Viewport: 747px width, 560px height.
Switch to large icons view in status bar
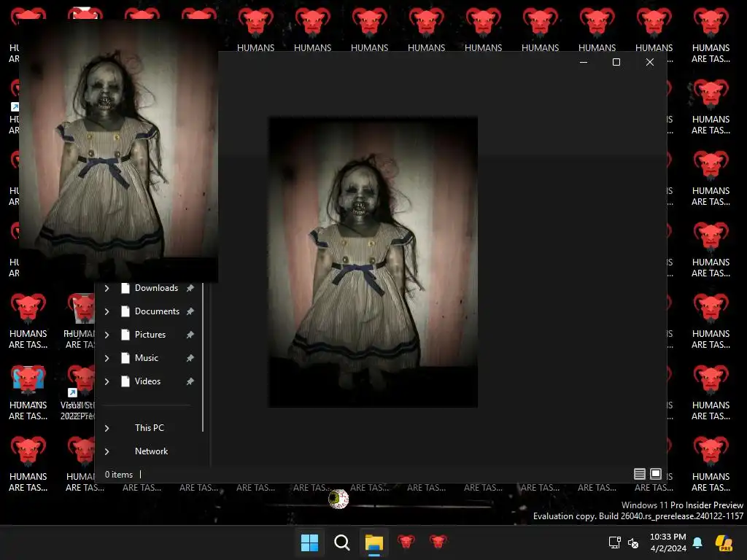point(656,474)
